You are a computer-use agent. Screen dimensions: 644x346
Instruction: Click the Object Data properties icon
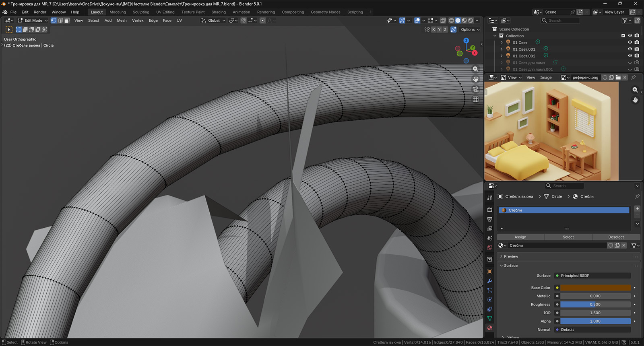coord(489,318)
